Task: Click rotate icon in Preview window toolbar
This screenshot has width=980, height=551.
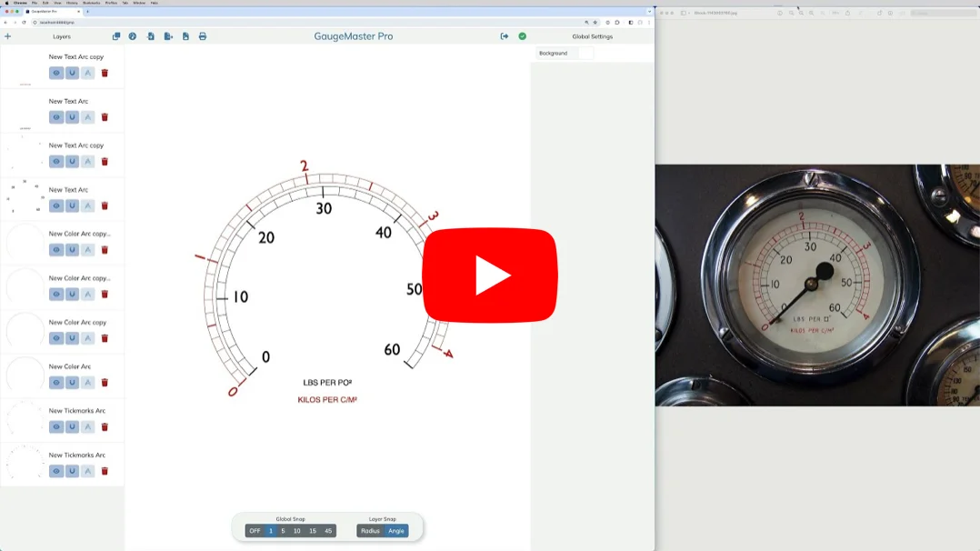Action: [x=879, y=13]
